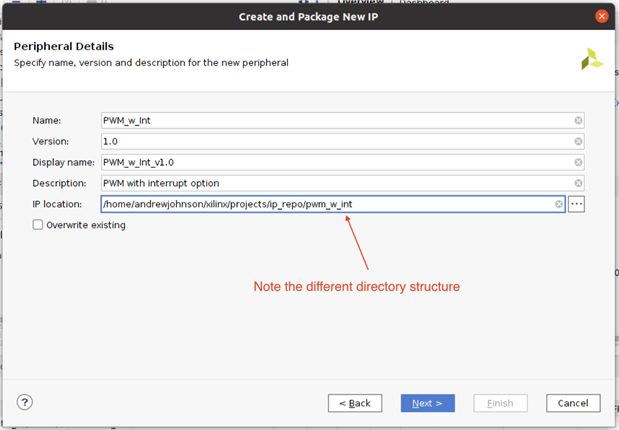Screen dimensions: 619x430
Task: Click the dialog title bar text
Action: click(309, 16)
